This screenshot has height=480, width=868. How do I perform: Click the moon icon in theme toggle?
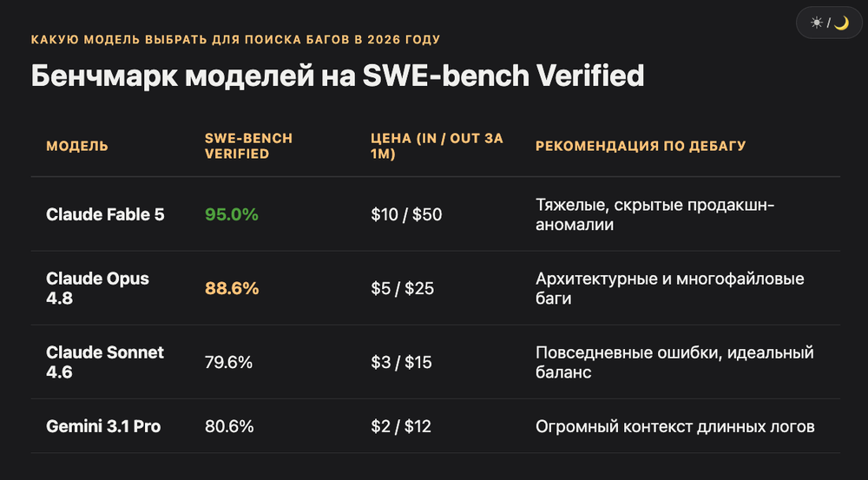[841, 23]
